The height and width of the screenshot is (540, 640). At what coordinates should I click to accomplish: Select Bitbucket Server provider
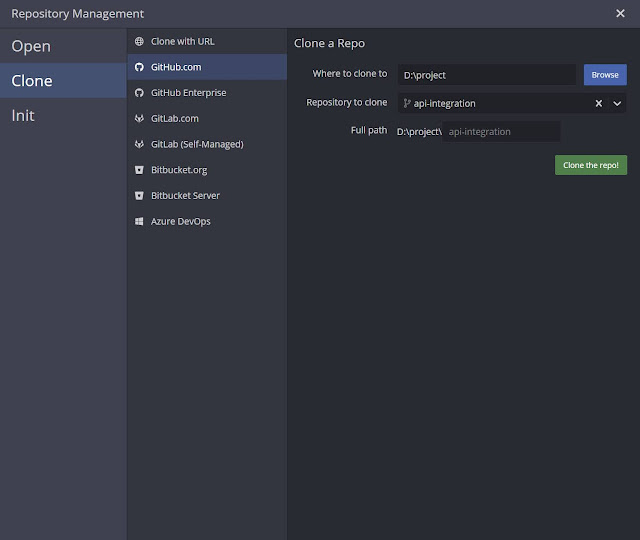207,196
